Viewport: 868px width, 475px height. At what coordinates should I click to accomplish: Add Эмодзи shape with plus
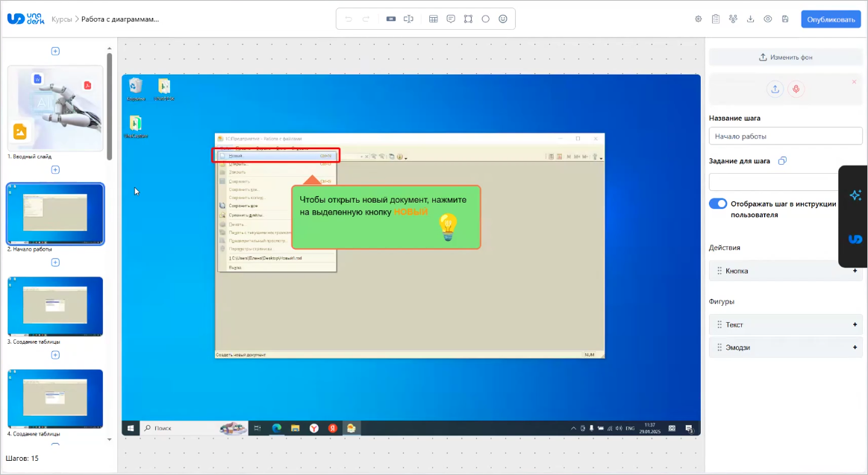pyautogui.click(x=855, y=347)
